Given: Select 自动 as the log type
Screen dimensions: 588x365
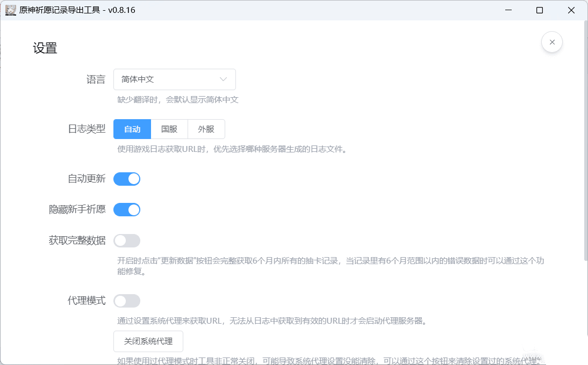Looking at the screenshot, I should (132, 129).
